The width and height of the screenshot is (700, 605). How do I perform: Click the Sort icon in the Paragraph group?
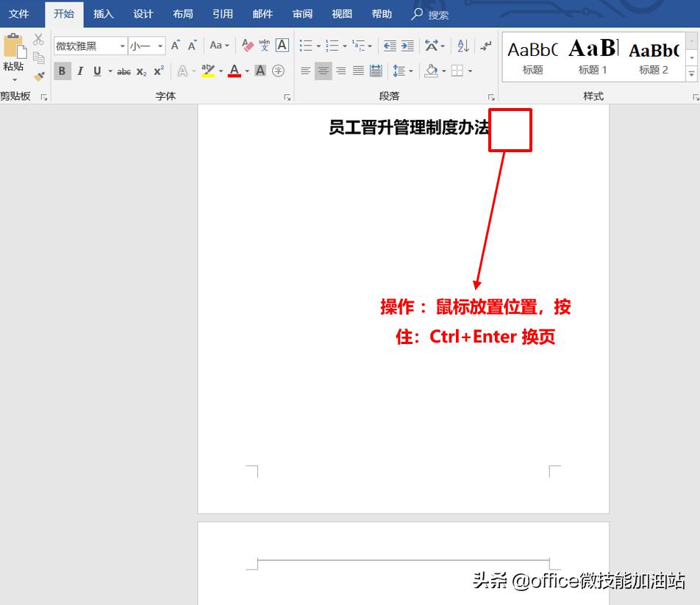coord(462,46)
